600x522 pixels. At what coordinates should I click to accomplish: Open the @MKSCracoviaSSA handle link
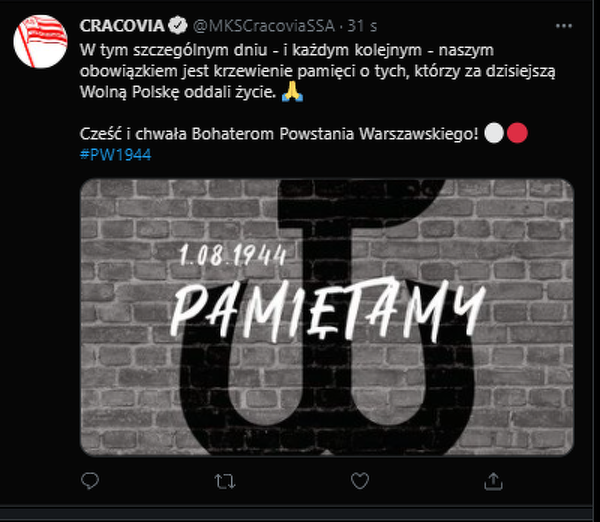pos(264,26)
